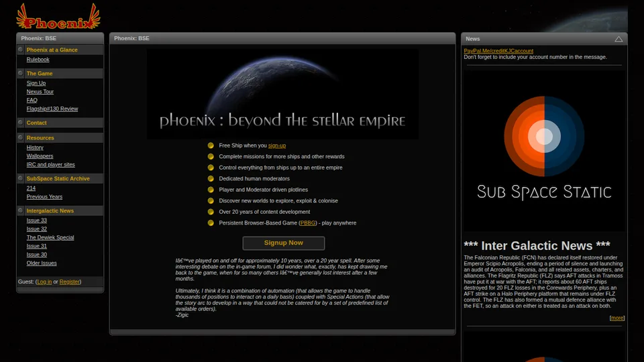The width and height of the screenshot is (644, 362).
Task: Click the News panel title
Action: coord(473,39)
